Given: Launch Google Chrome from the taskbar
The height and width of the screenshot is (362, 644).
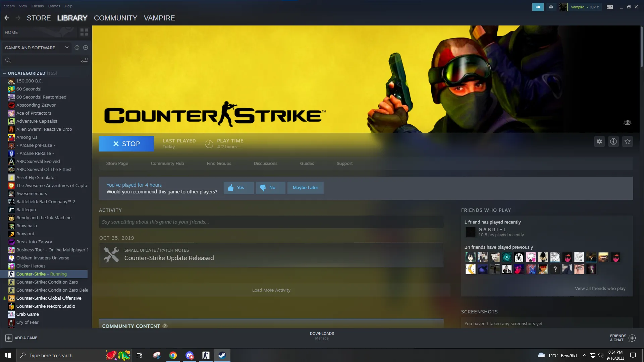Looking at the screenshot, I should [173, 355].
